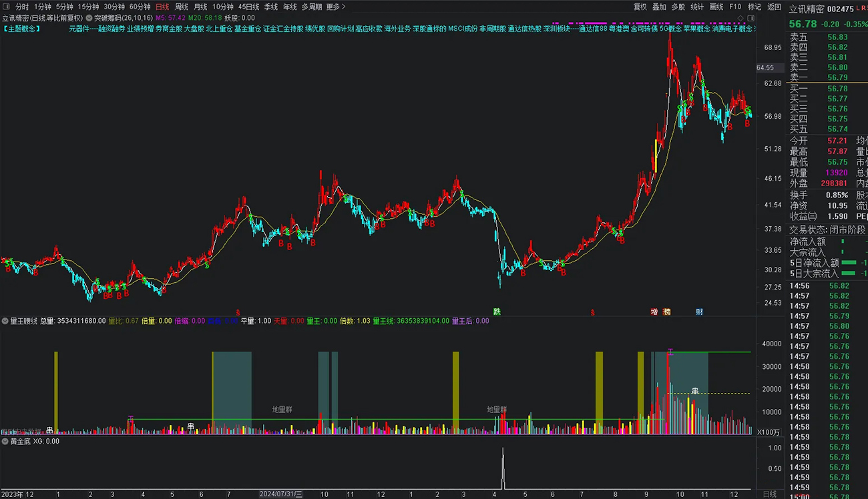Open the 画线 drawing tools
Viewport: 868px width, 499px height.
pos(716,7)
